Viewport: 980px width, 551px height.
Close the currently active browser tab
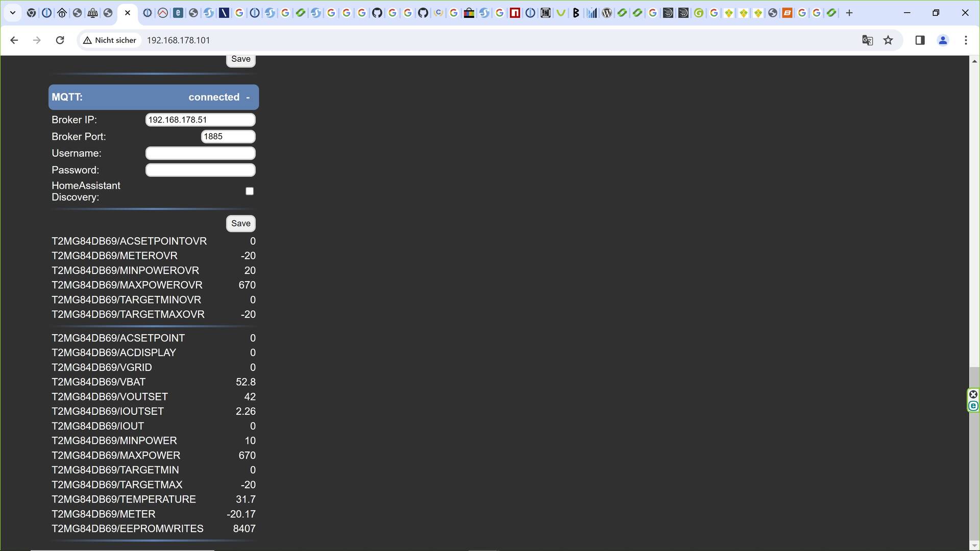tap(128, 13)
